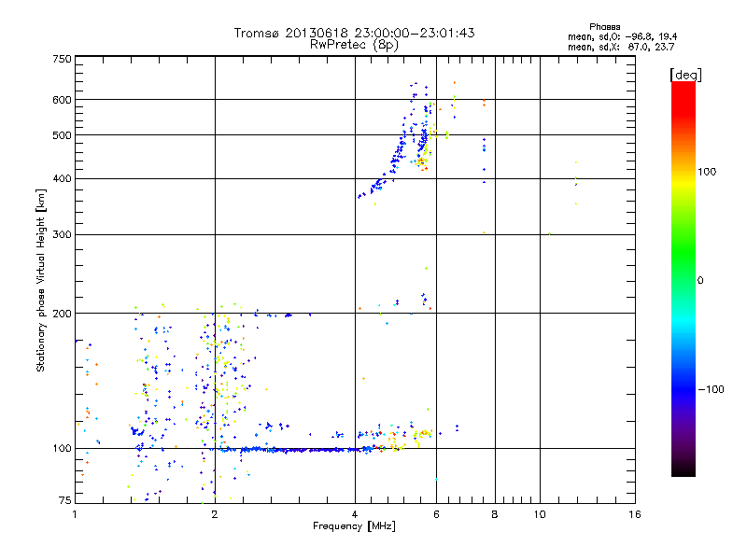Click colorbar tick label '-100'
This screenshot has height=560, width=747.
(x=711, y=389)
